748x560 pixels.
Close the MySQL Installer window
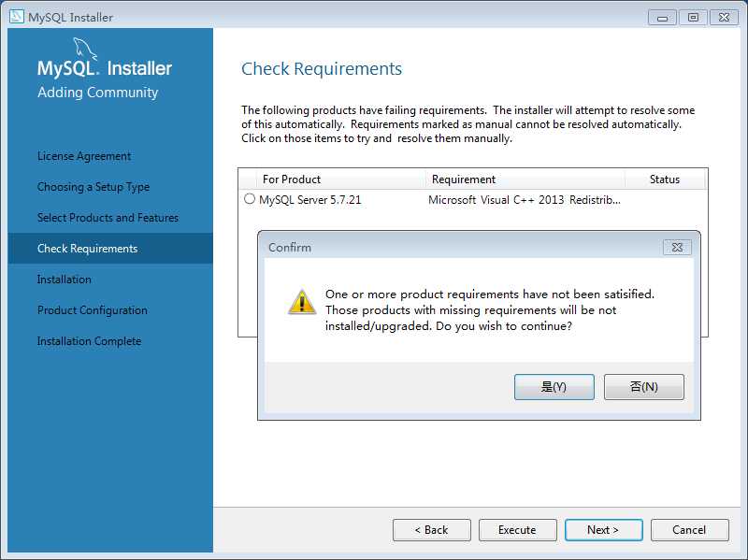[724, 18]
